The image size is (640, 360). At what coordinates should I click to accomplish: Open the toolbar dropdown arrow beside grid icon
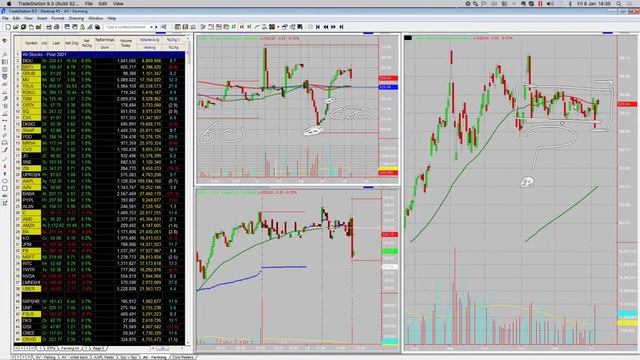(278, 27)
